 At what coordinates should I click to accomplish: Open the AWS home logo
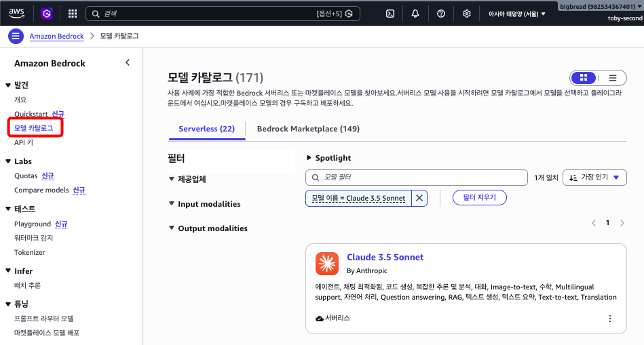pyautogui.click(x=16, y=13)
